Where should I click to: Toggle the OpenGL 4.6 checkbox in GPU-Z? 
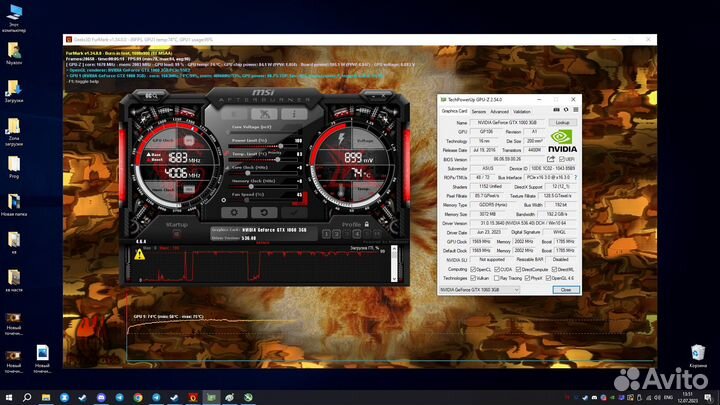pyautogui.click(x=548, y=278)
